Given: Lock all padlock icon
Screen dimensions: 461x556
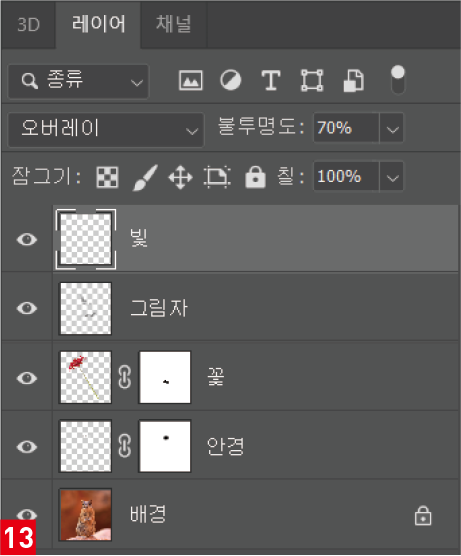Looking at the screenshot, I should tap(255, 176).
